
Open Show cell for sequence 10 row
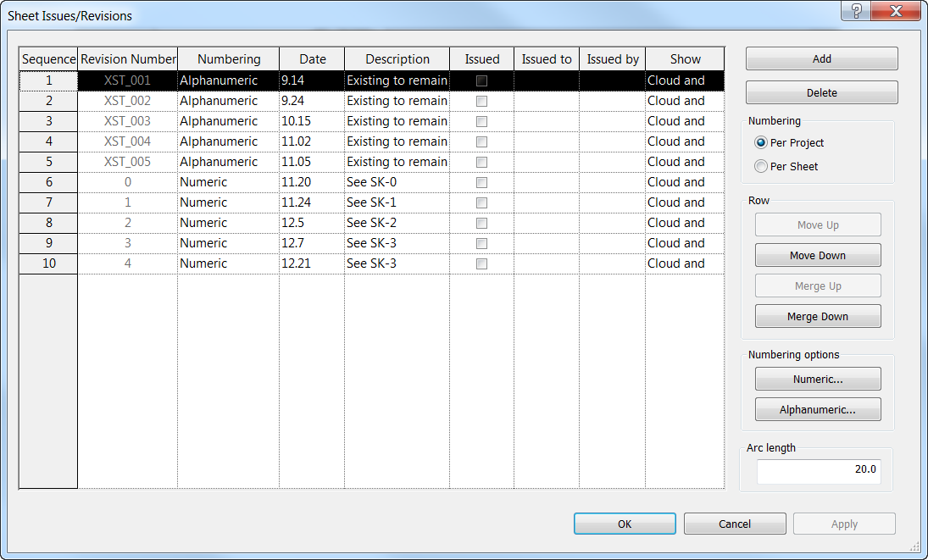click(685, 263)
